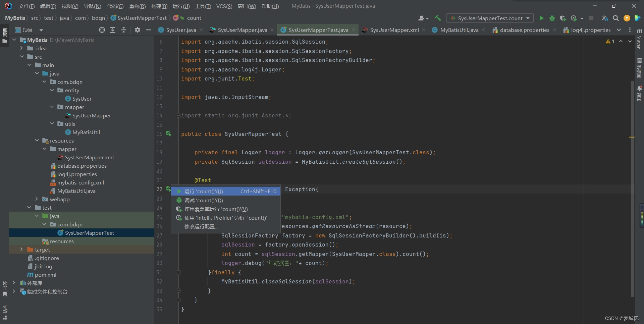Choose 运行 'count()' from context menu
The height and width of the screenshot is (324, 644).
226,191
